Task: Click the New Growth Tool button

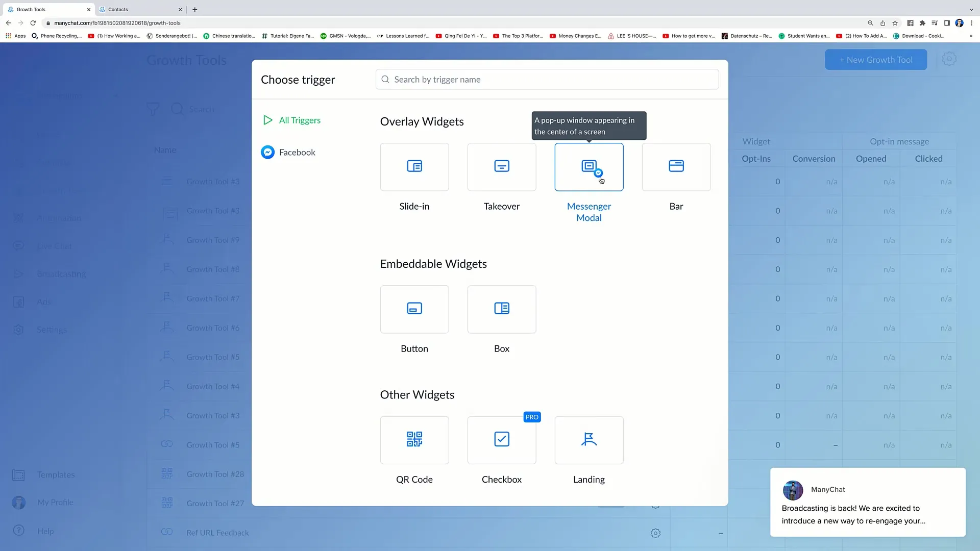Action: [876, 60]
